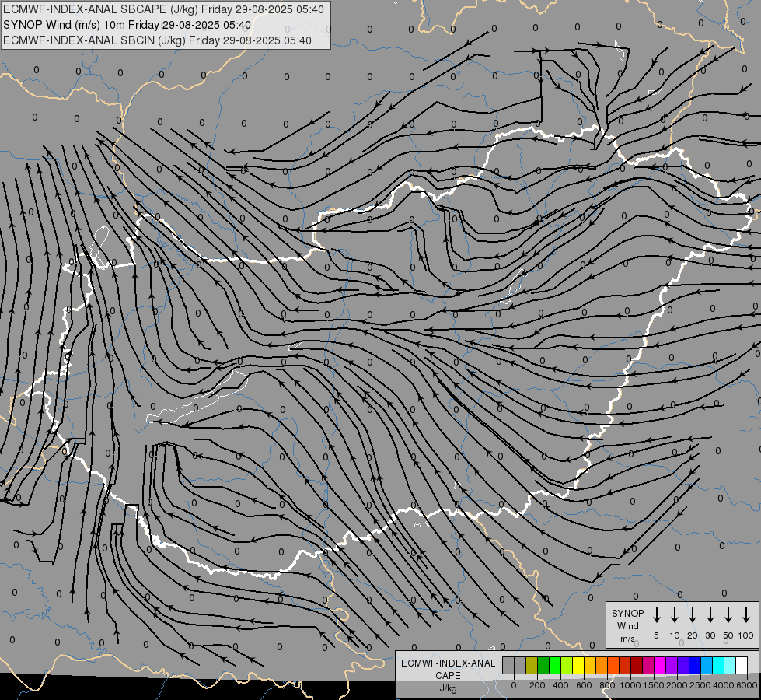Pick the orange swatch left of 800
The image size is (761, 700).
[602, 665]
